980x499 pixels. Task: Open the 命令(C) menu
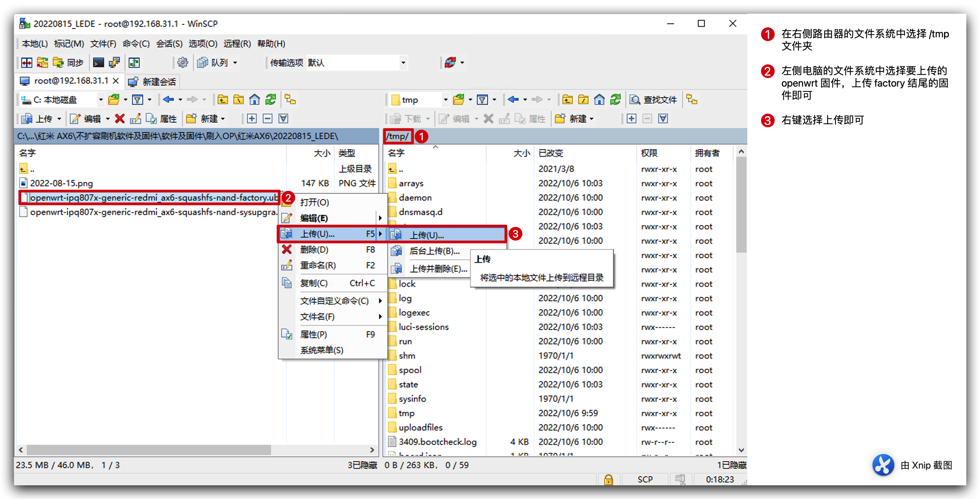(x=136, y=44)
